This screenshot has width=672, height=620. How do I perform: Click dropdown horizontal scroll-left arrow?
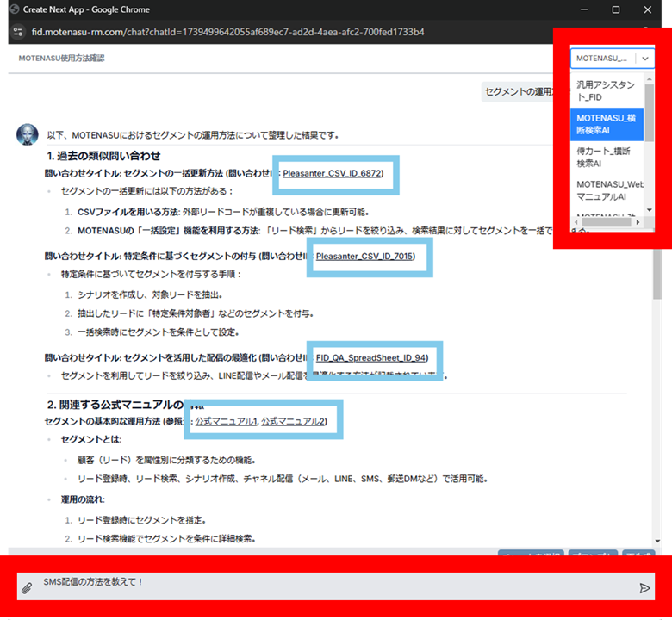click(576, 222)
